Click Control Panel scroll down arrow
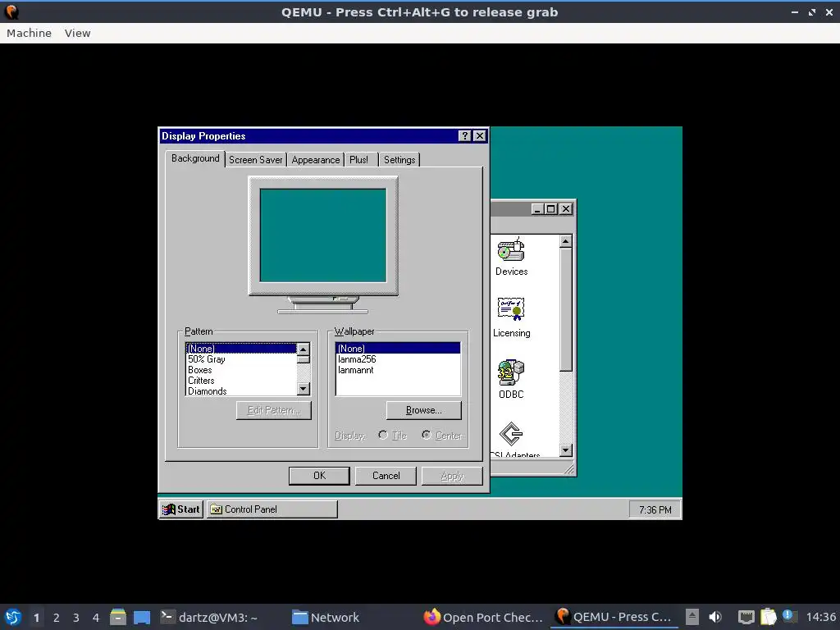Screen dimensions: 840x630 tap(566, 450)
